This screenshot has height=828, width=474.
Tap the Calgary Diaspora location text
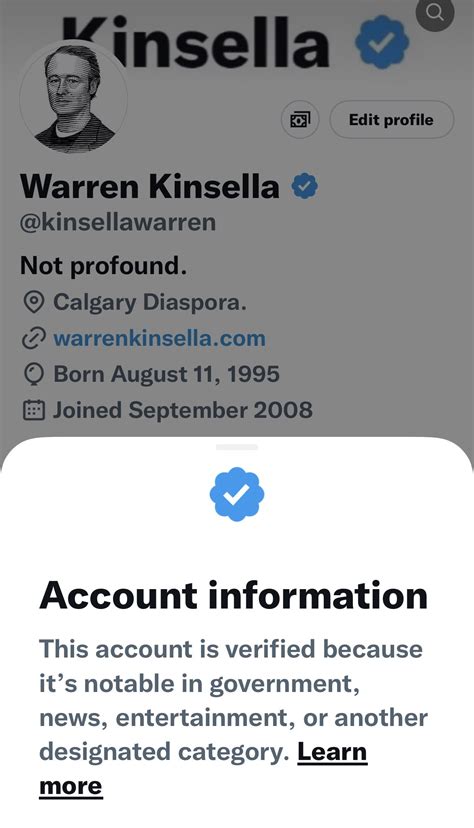pos(150,303)
